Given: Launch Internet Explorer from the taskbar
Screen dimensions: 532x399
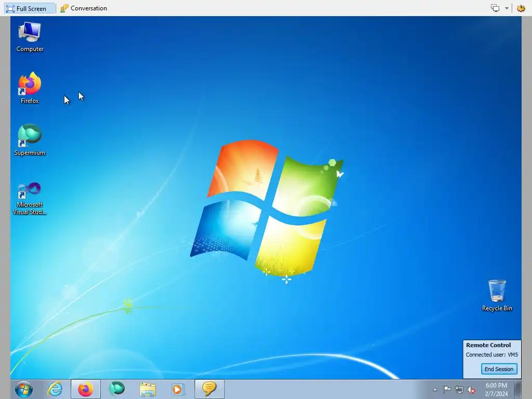Looking at the screenshot, I should pos(55,389).
